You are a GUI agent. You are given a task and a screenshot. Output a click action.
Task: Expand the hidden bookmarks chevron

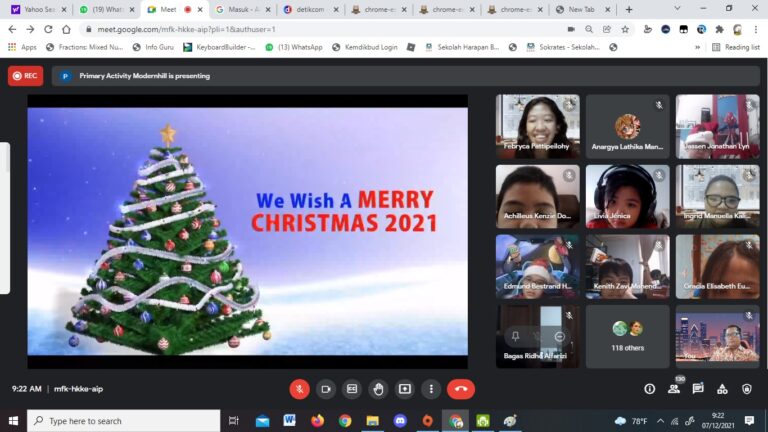[x=697, y=47]
